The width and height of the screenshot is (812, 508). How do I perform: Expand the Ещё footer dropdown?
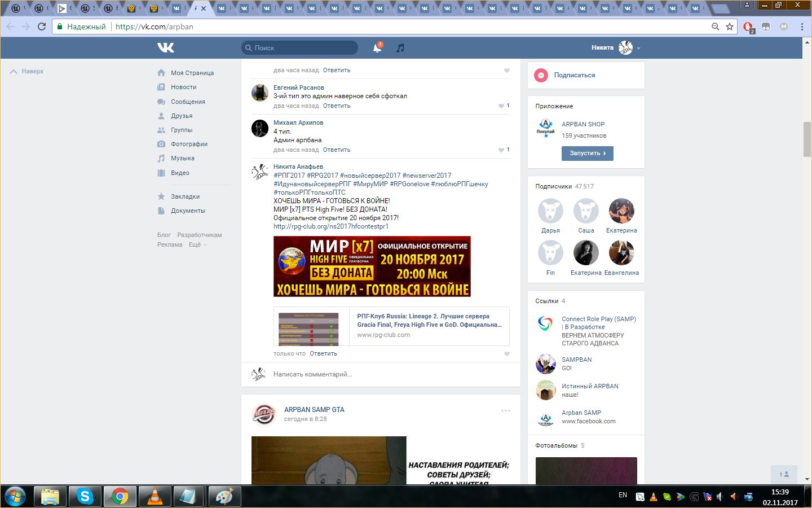coord(197,244)
